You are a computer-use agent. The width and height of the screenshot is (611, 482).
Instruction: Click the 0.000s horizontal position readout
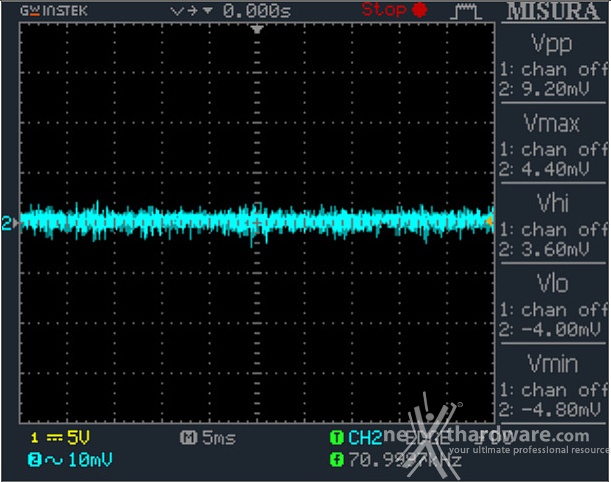257,11
